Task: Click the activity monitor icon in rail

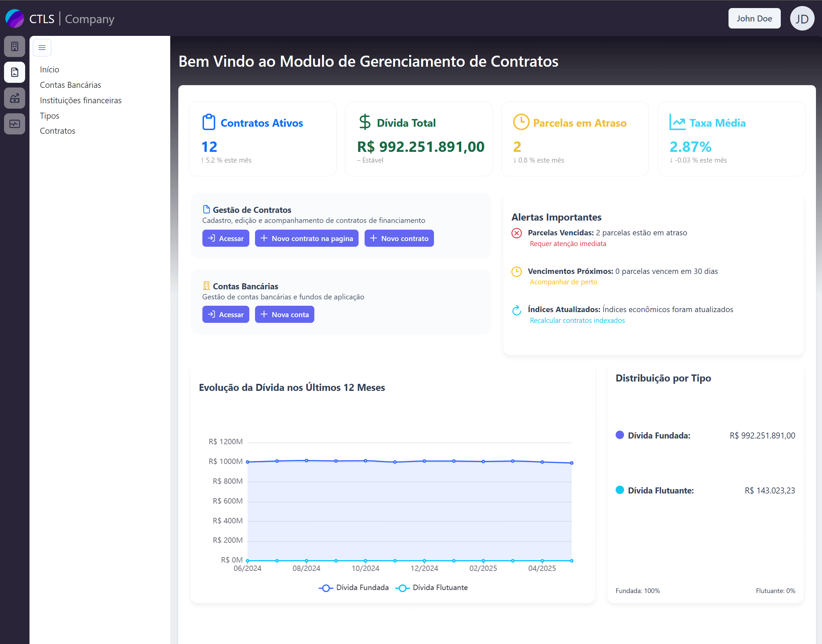Action: [14, 124]
